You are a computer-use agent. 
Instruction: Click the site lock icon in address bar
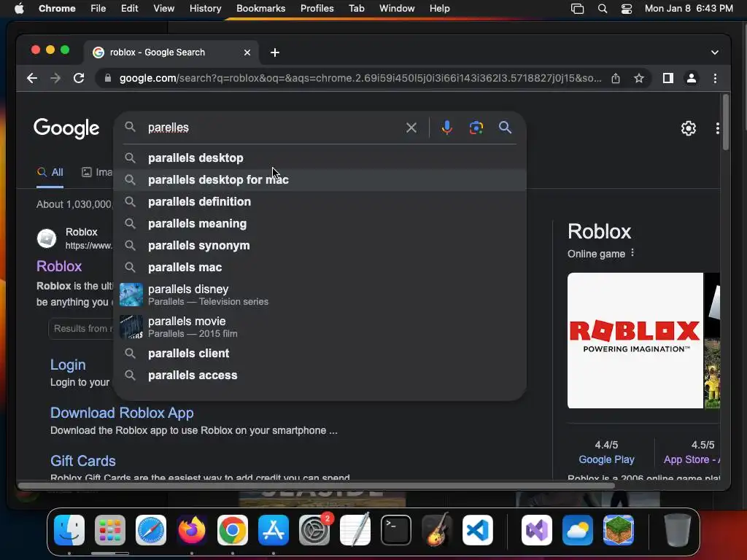click(108, 78)
